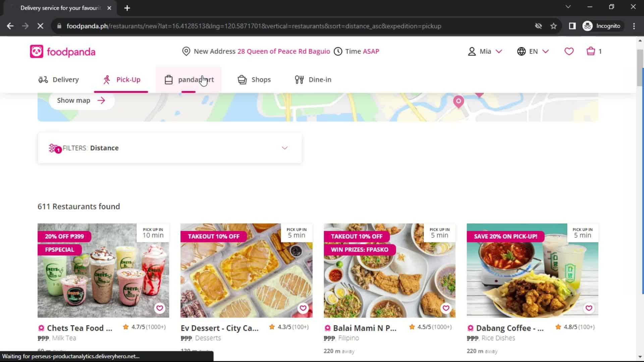Viewport: 644px width, 362px height.
Task: Expand the Distance filters dropdown
Action: [x=284, y=147]
